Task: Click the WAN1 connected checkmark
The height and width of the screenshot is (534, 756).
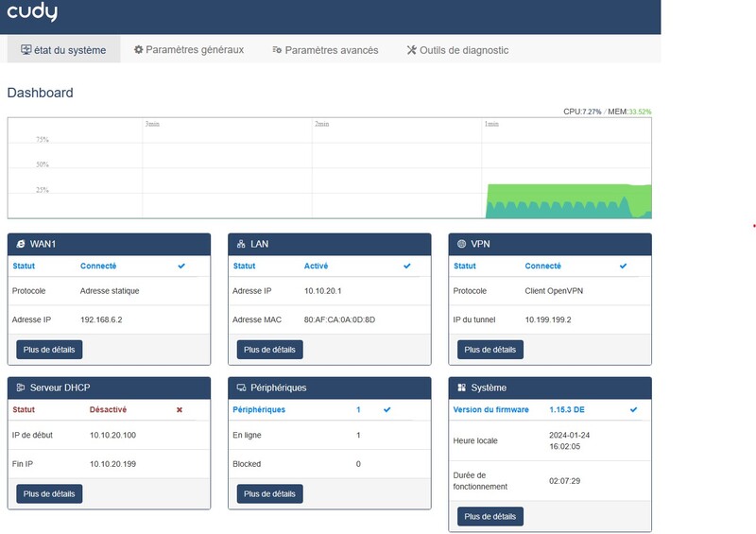Action: tap(181, 267)
